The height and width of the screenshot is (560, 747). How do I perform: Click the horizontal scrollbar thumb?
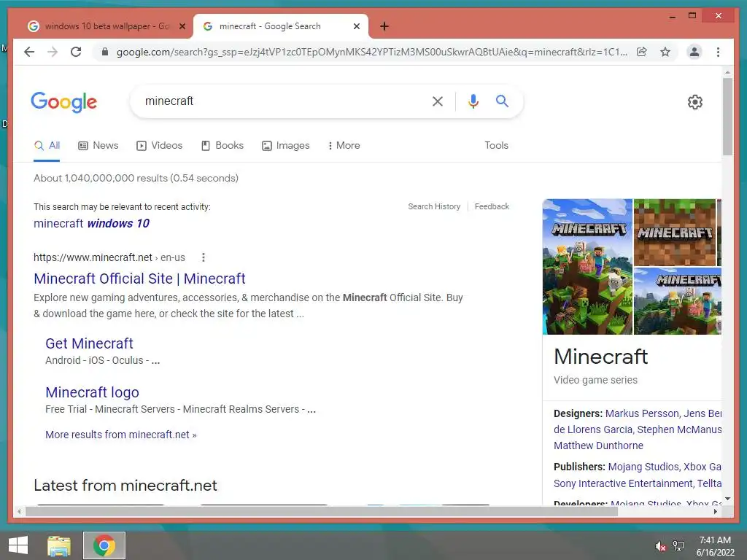322,511
